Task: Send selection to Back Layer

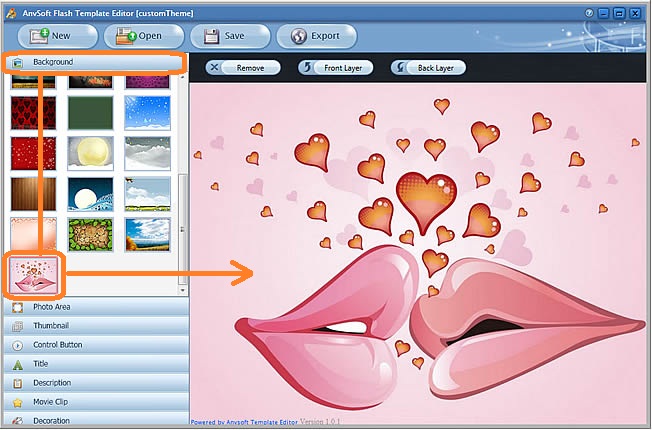Action: click(428, 68)
